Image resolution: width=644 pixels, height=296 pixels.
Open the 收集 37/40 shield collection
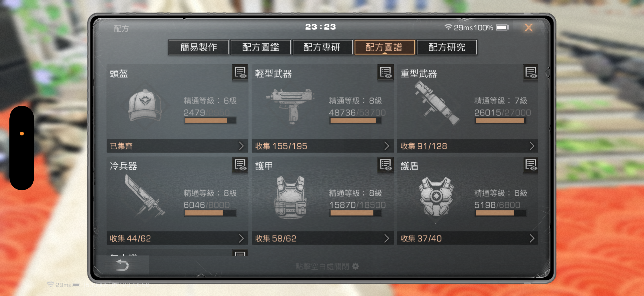coord(468,238)
